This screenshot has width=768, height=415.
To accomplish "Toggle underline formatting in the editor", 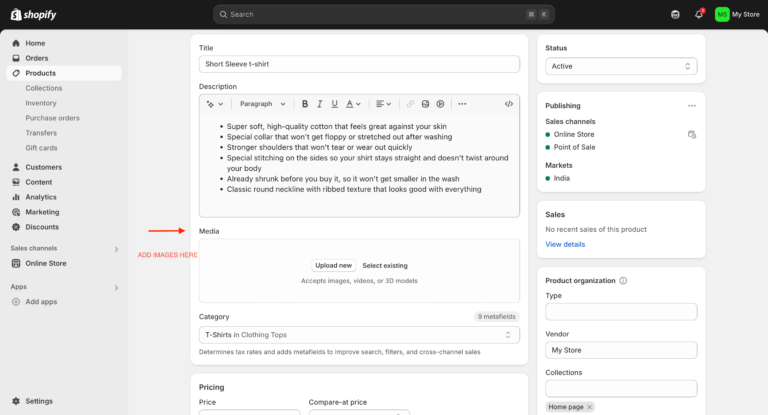I will point(334,104).
